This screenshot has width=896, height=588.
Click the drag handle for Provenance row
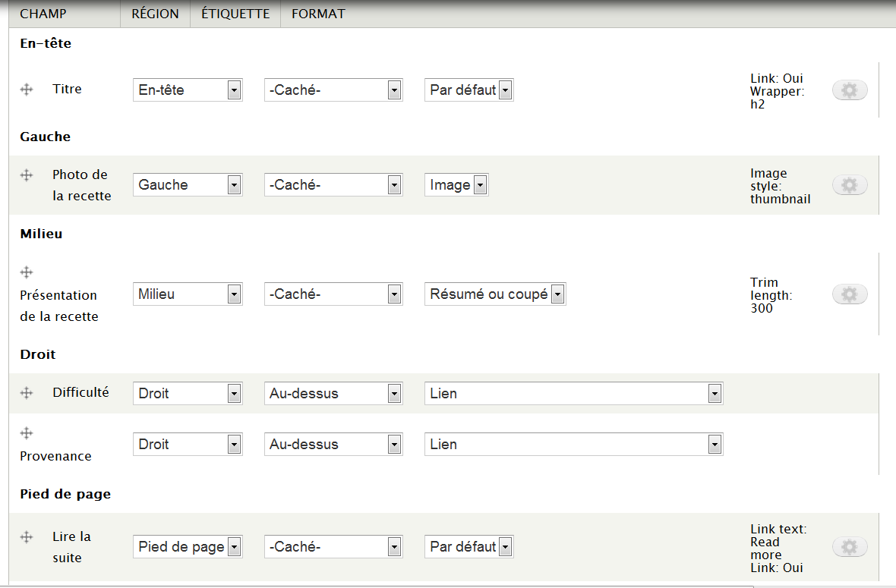click(x=27, y=433)
